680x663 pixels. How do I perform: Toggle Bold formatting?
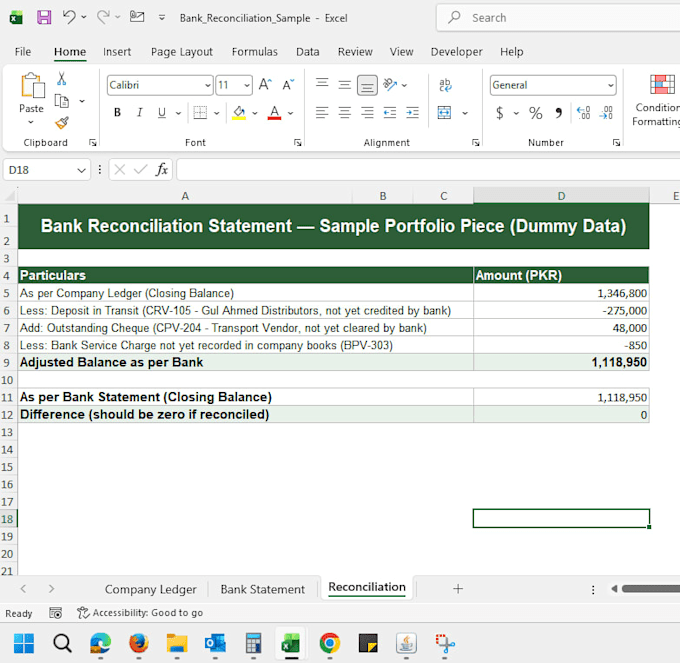pyautogui.click(x=117, y=113)
